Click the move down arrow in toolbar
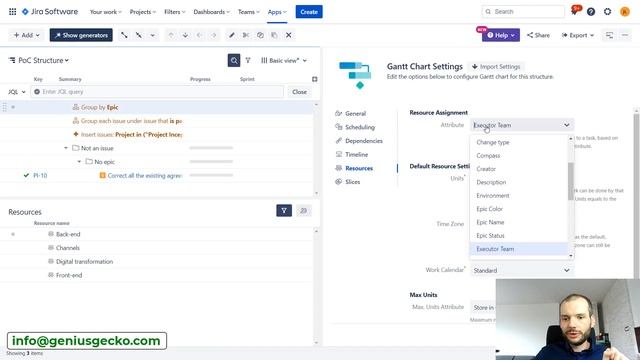Viewport: 640px width, 360px height. (185, 35)
